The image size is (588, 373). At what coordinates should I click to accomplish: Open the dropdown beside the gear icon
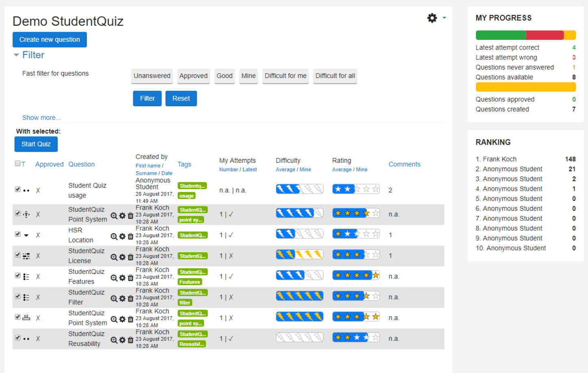click(443, 18)
